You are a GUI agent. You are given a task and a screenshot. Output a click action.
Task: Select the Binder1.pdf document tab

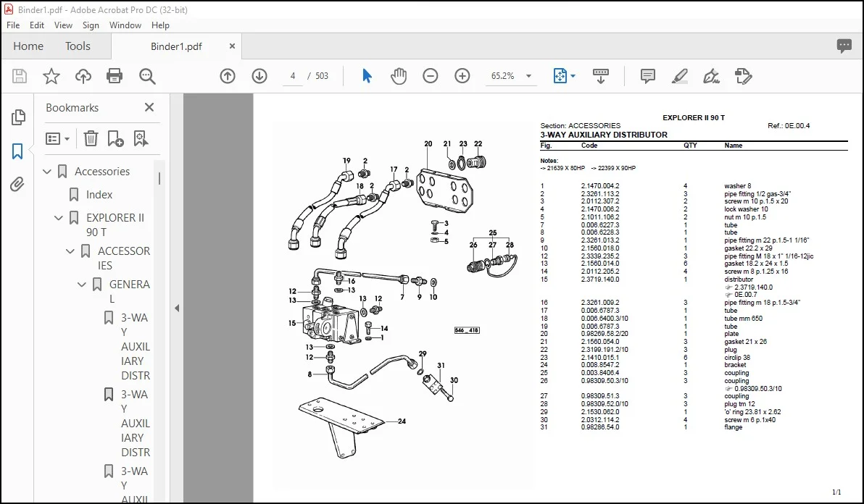point(176,46)
